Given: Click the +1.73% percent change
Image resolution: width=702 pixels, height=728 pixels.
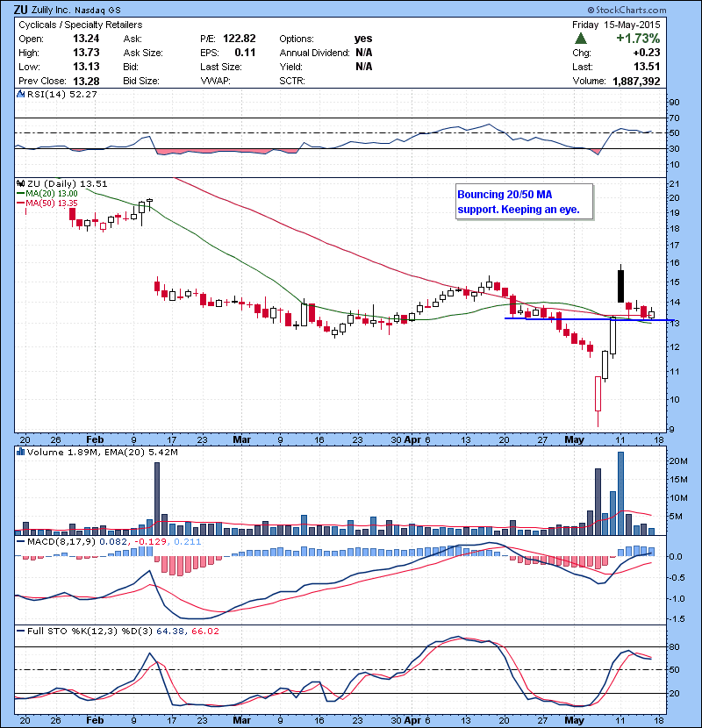Looking at the screenshot, I should click(638, 38).
